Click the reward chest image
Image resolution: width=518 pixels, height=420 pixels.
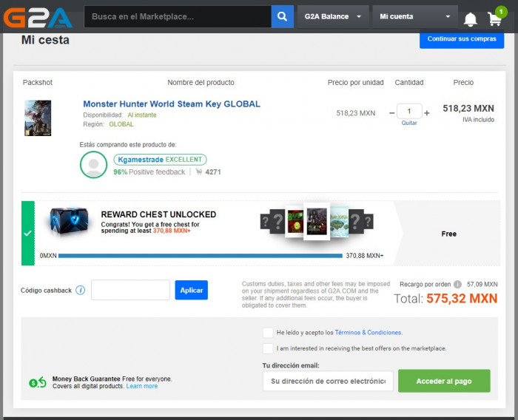(69, 220)
